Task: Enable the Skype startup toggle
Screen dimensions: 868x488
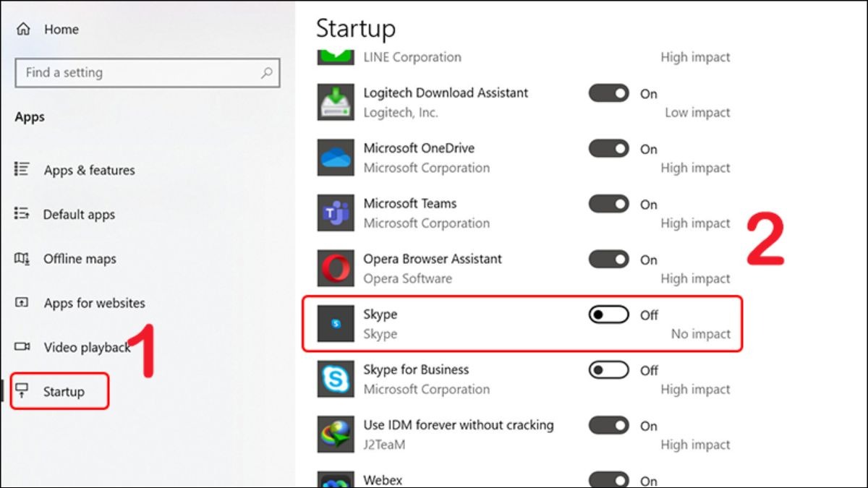Action: [x=609, y=314]
